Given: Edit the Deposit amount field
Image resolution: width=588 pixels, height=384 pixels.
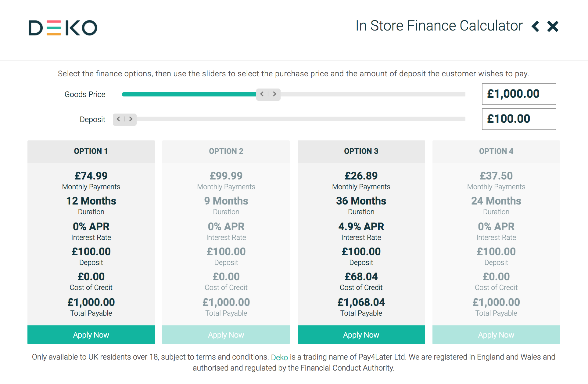Looking at the screenshot, I should [x=518, y=119].
